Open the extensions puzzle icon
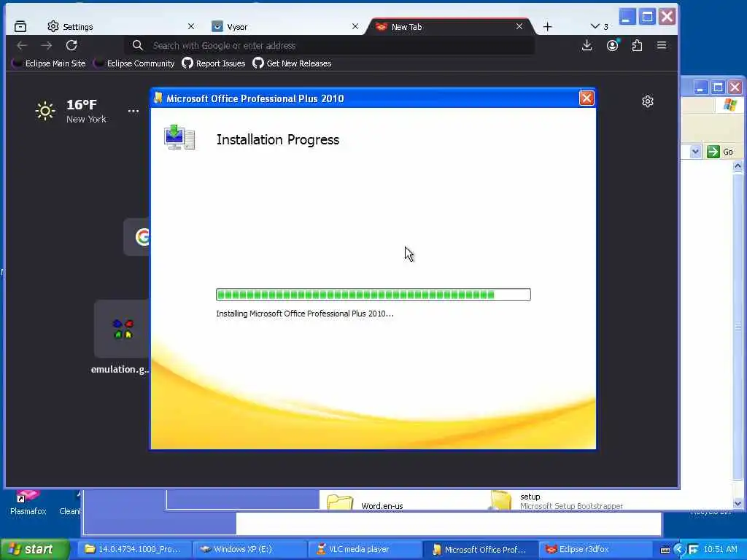 click(637, 45)
